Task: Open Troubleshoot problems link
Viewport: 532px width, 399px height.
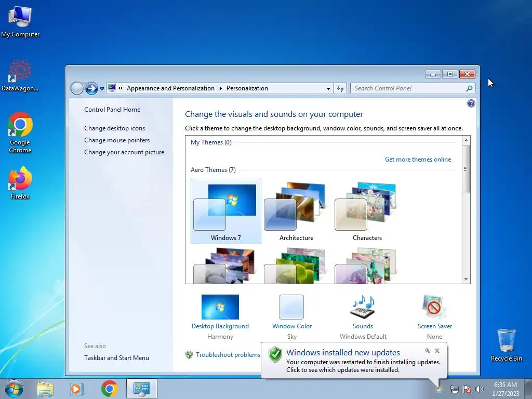Action: tap(228, 354)
